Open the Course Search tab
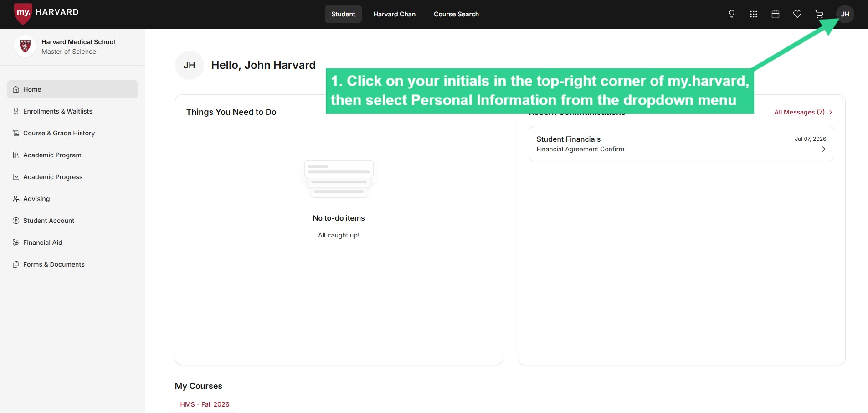Viewport: 868px width, 413px height. (456, 14)
